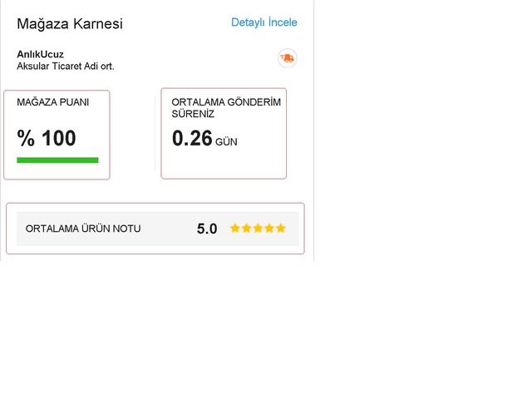Click the 5.0 average product rating

coord(207,229)
